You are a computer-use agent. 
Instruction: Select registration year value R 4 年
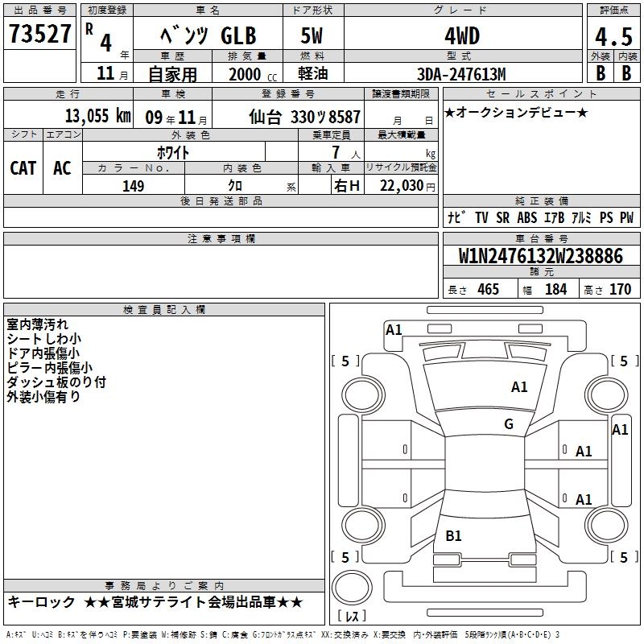(107, 40)
